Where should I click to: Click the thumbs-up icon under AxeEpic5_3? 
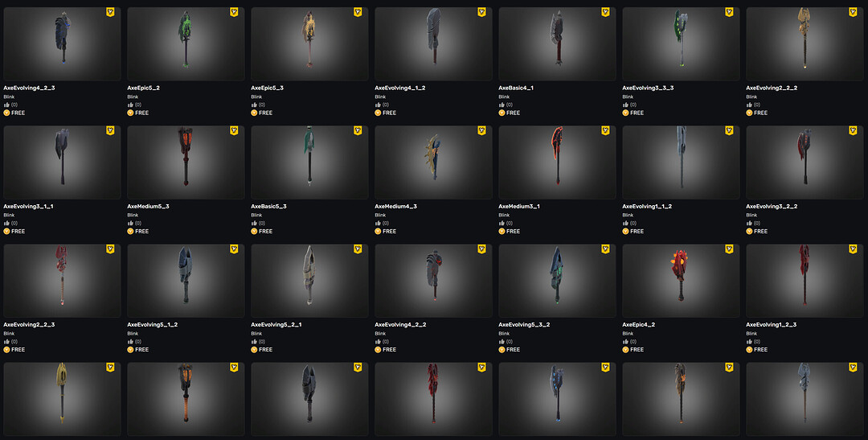pos(254,105)
